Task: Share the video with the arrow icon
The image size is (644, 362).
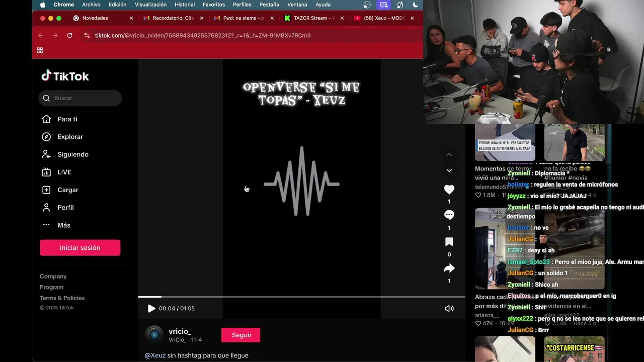Action: 449,268
